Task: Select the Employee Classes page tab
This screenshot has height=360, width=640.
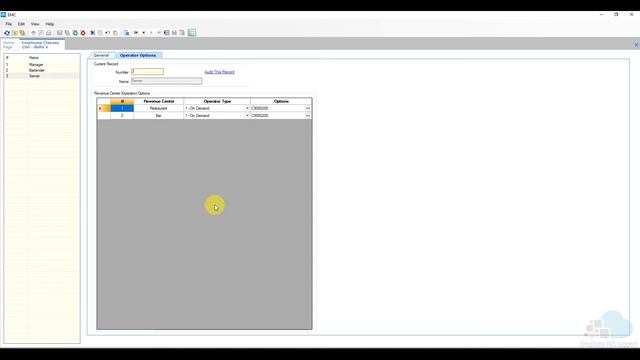Action: click(x=41, y=44)
